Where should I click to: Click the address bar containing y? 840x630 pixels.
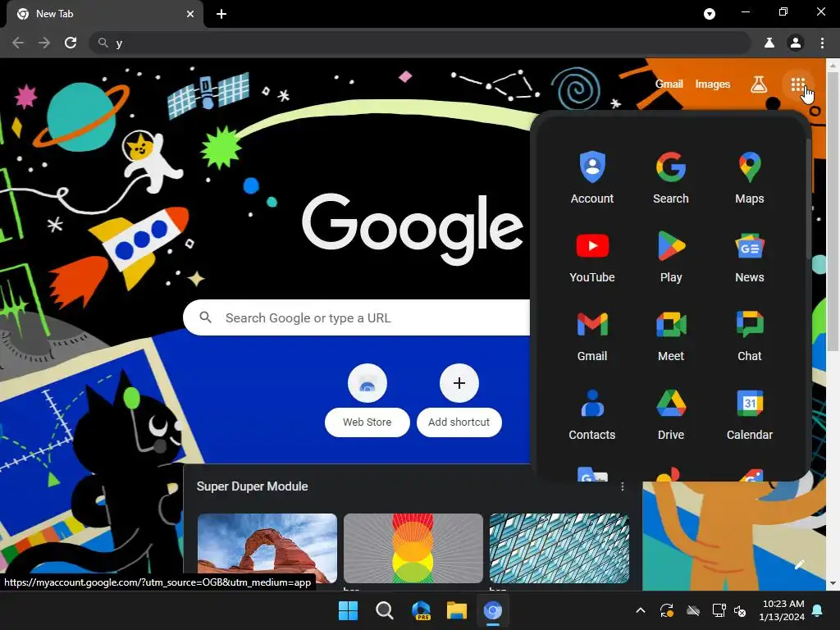pos(421,43)
